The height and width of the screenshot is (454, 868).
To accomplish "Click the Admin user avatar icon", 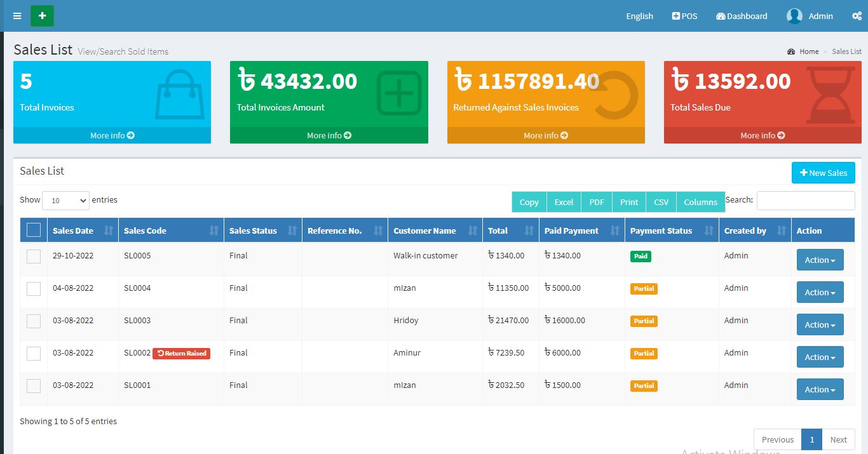I will click(794, 16).
